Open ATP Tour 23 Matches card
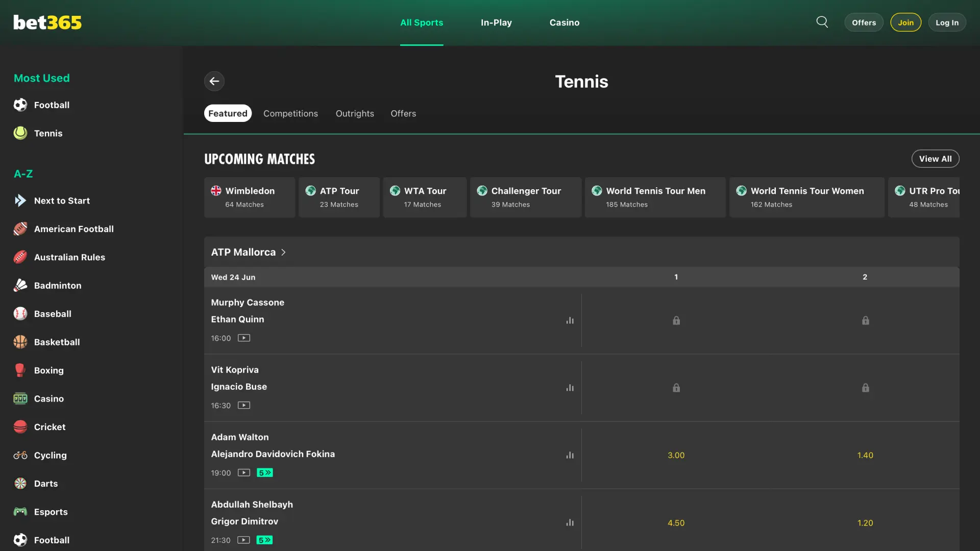Screen dimensions: 980x551 pyautogui.click(x=339, y=197)
